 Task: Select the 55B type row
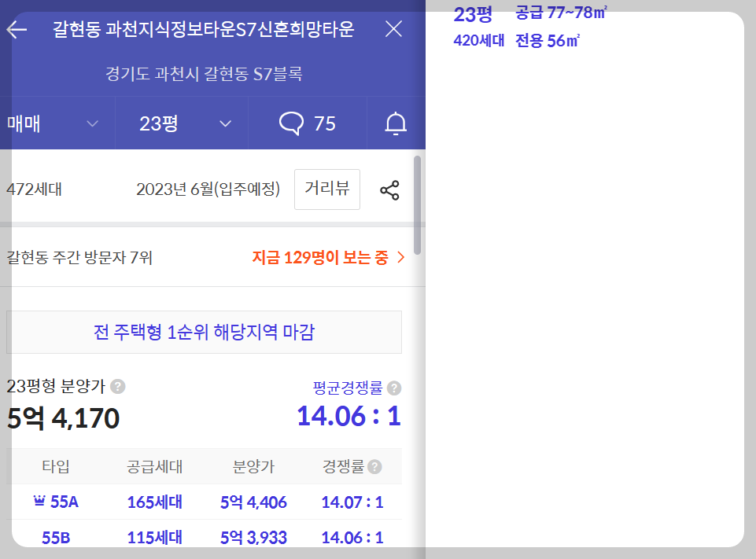[204, 537]
